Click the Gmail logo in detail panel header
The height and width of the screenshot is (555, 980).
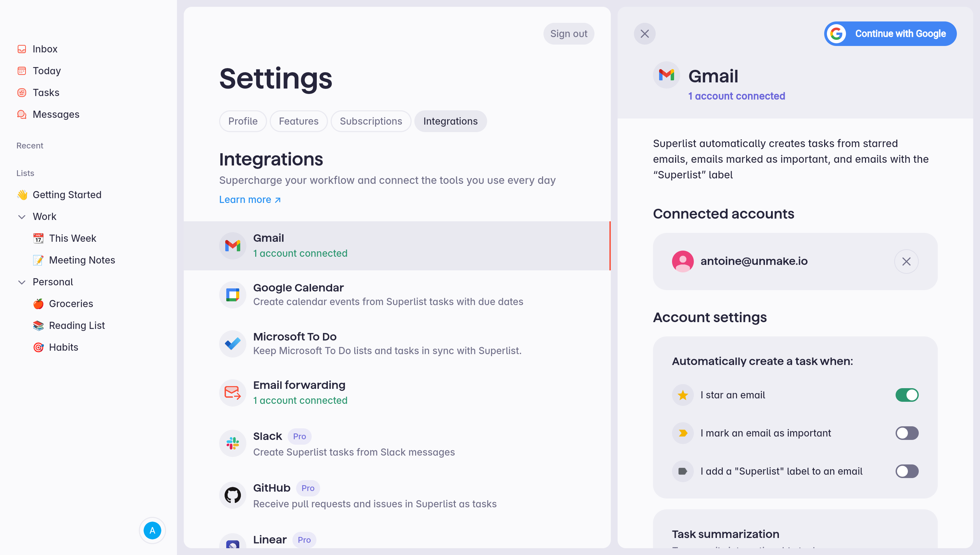(667, 75)
